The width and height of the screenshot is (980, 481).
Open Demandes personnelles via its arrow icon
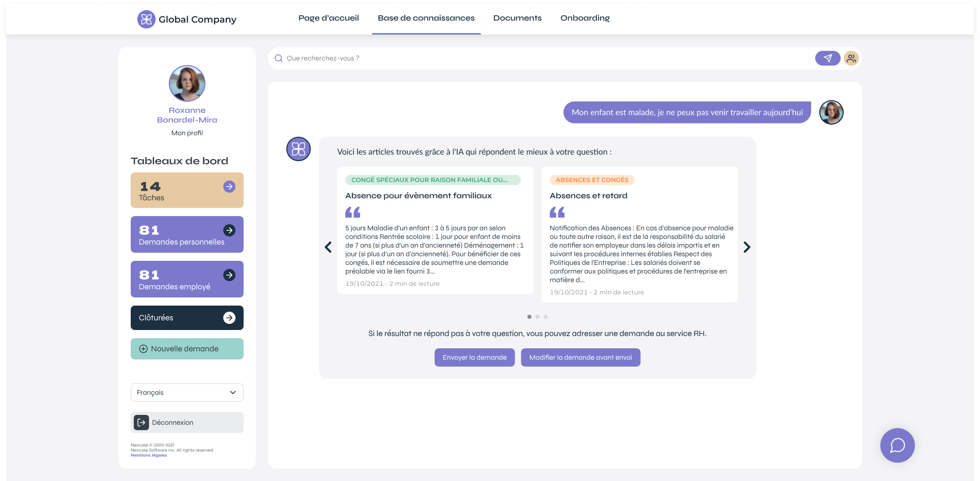229,230
